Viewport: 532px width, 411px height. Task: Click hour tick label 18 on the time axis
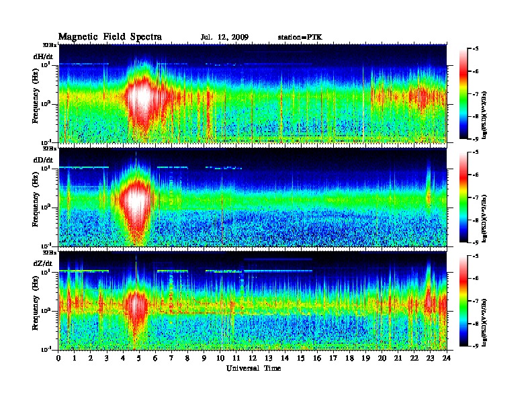tap(349, 358)
